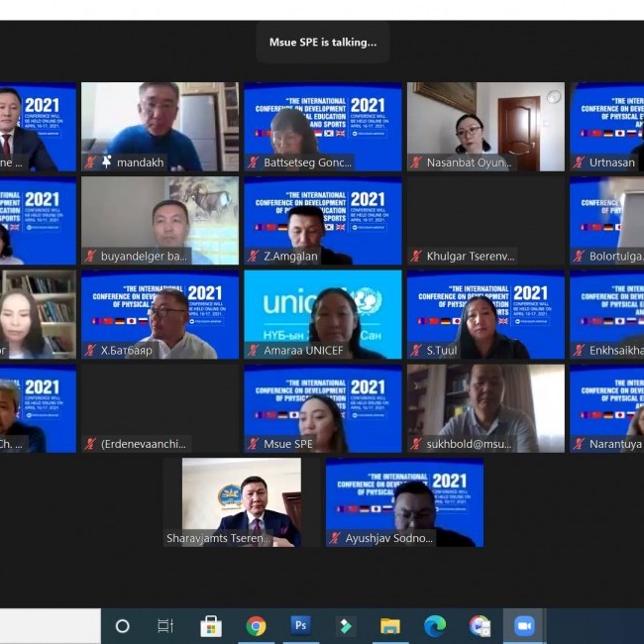
Task: Click the 'Narantuya' name label
Action: 615,444
